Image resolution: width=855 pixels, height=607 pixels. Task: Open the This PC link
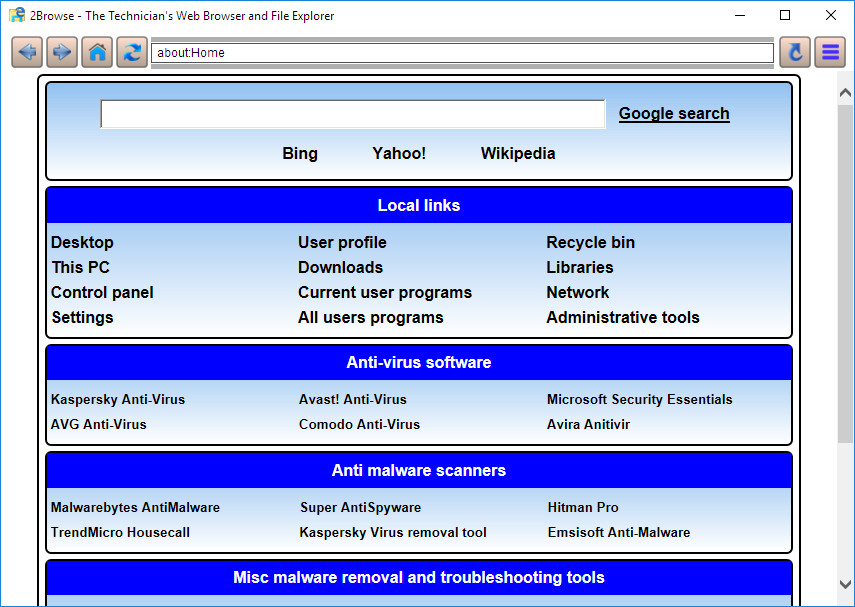[81, 267]
